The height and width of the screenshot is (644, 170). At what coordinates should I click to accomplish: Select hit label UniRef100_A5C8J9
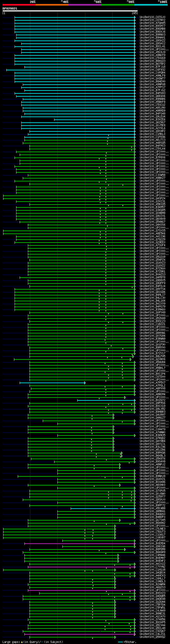[152, 52]
